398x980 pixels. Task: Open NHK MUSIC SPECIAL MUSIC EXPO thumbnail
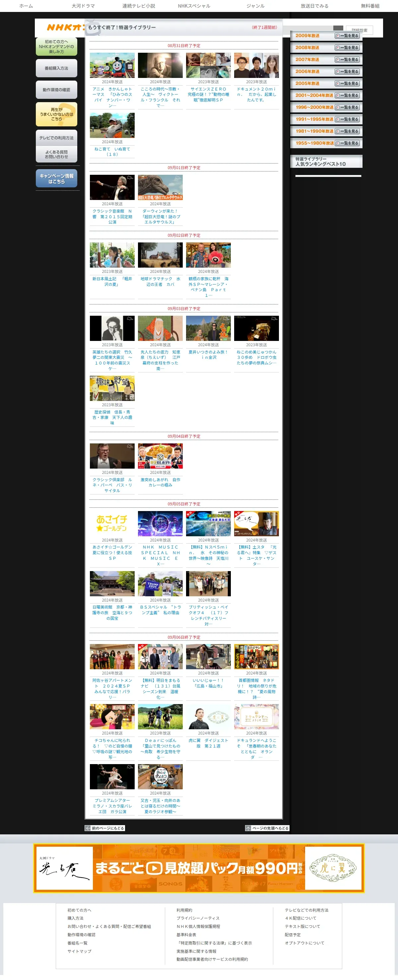coord(160,523)
